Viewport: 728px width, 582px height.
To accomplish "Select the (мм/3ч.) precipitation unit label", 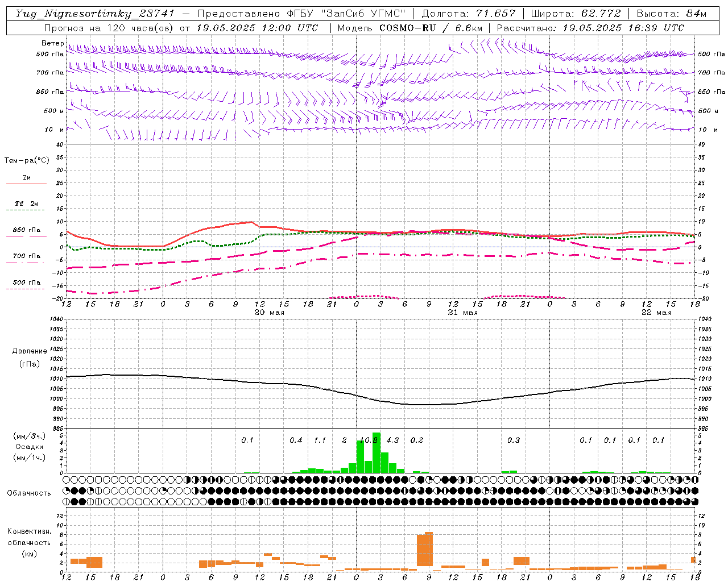I will pos(30,436).
